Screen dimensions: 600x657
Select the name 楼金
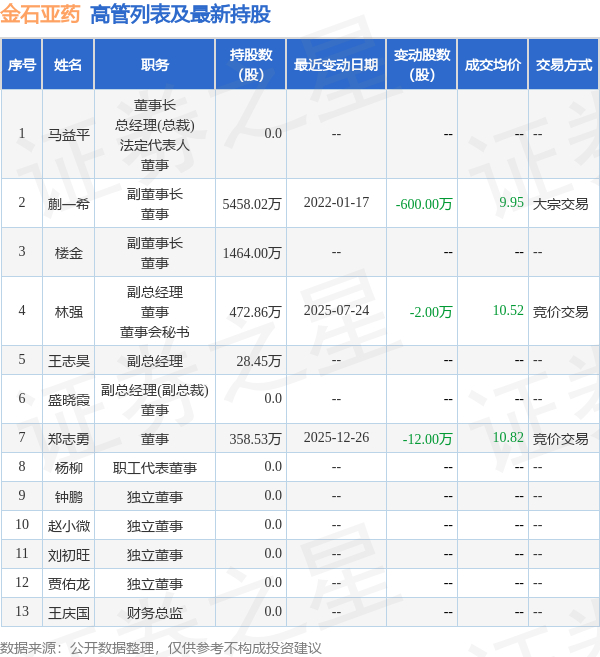tap(69, 253)
